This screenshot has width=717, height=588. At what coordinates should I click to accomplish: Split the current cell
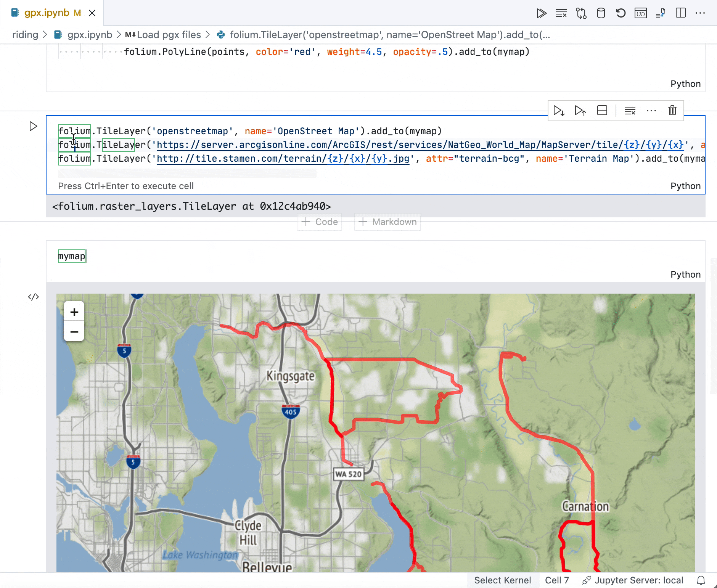[x=602, y=111]
